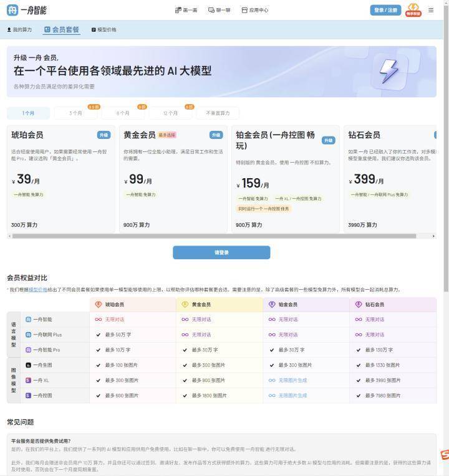Open the 模型价格 hyperlink in description

pos(38,290)
